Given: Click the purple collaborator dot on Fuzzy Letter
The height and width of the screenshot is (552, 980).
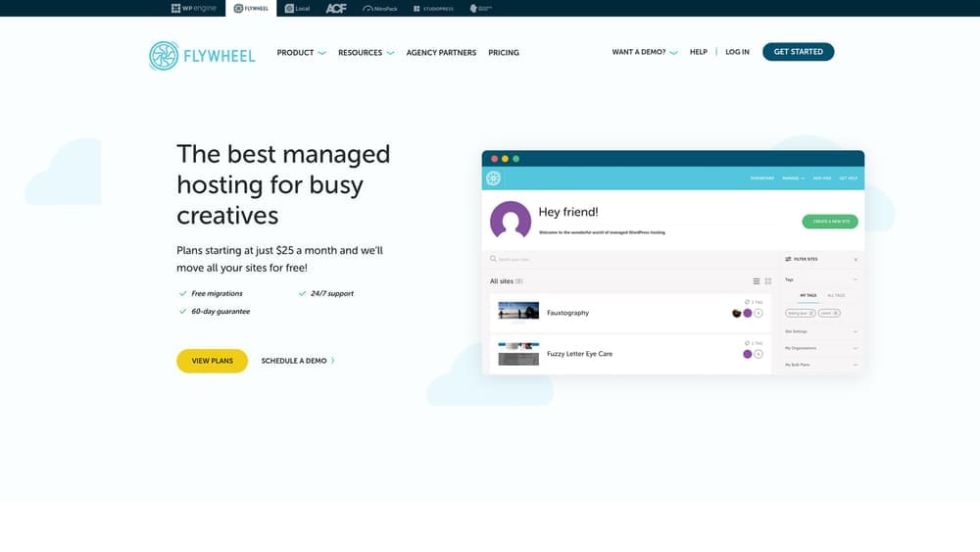Looking at the screenshot, I should click(748, 355).
